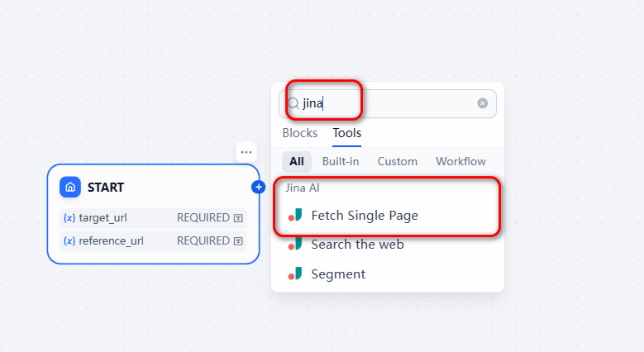Click the START node home icon
The height and width of the screenshot is (352, 644).
pyautogui.click(x=70, y=188)
